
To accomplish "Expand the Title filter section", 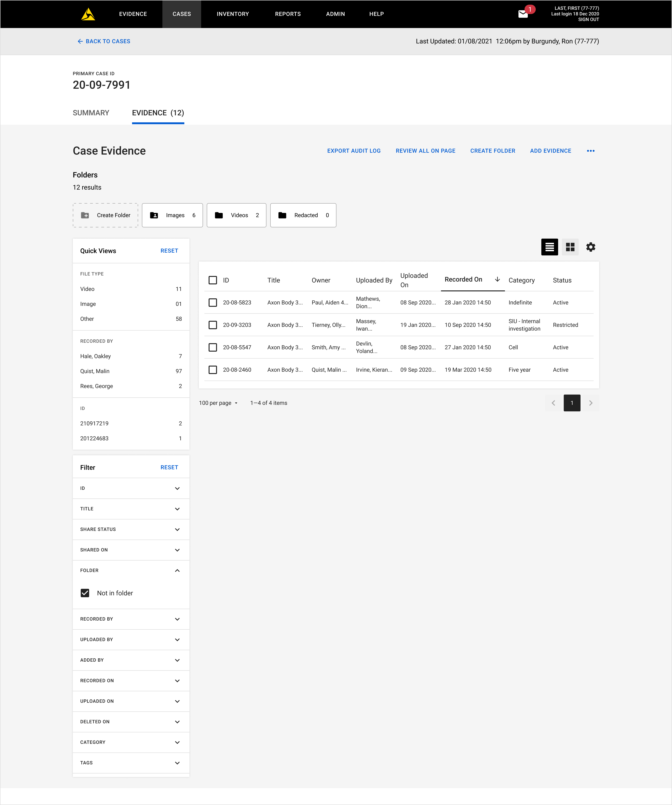I will pos(131,509).
